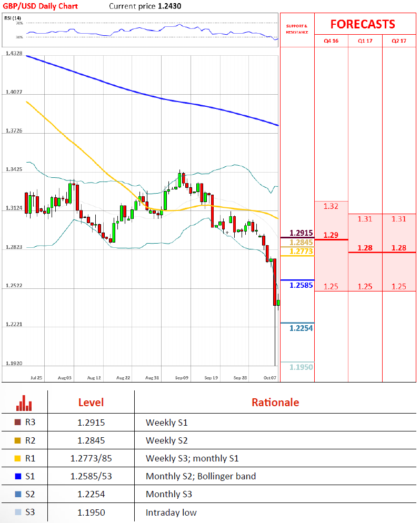
Task: Click the Weekly S3; monthly S1 rationale
Action: pyautogui.click(x=192, y=459)
